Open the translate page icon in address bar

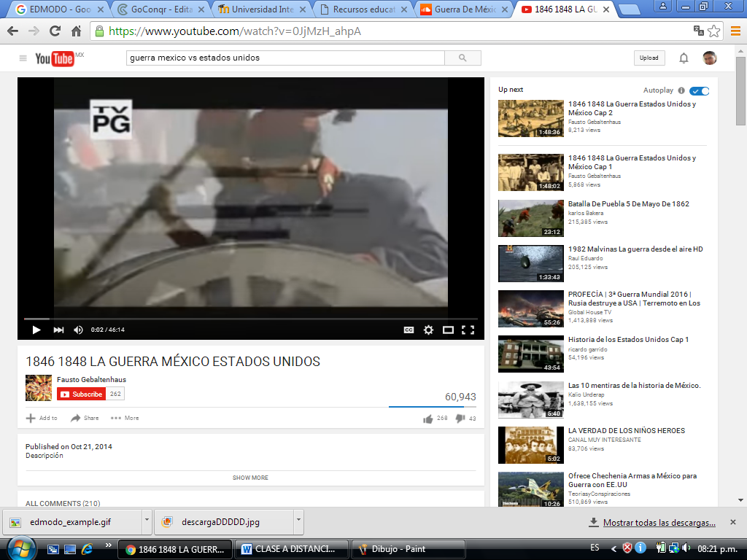click(699, 31)
